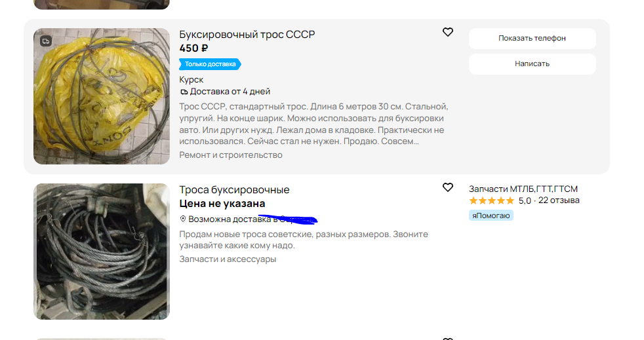Click the яПомогаю badge
The width and height of the screenshot is (644, 340).
pyautogui.click(x=491, y=216)
